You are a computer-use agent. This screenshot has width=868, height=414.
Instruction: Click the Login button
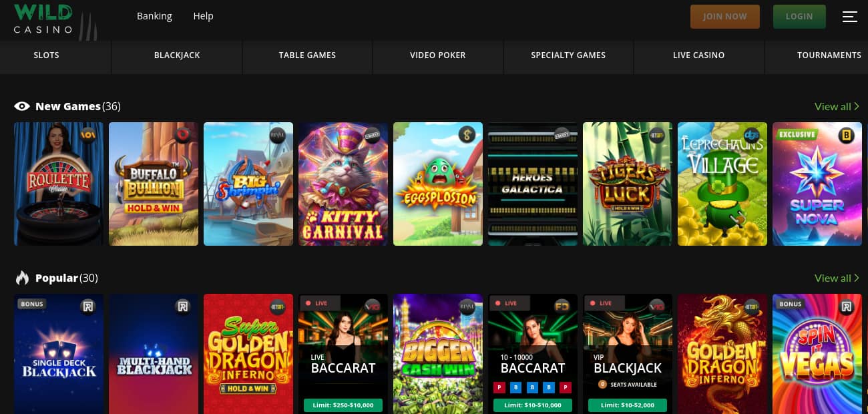point(799,17)
